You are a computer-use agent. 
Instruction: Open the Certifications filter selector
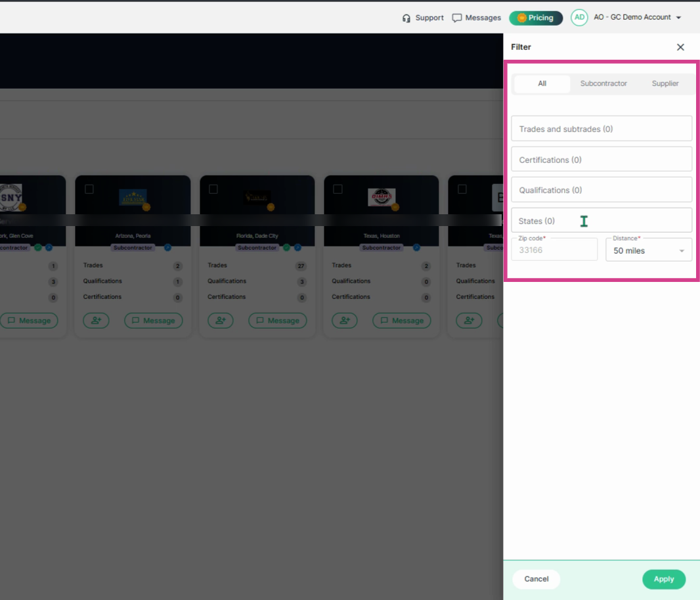pos(602,160)
